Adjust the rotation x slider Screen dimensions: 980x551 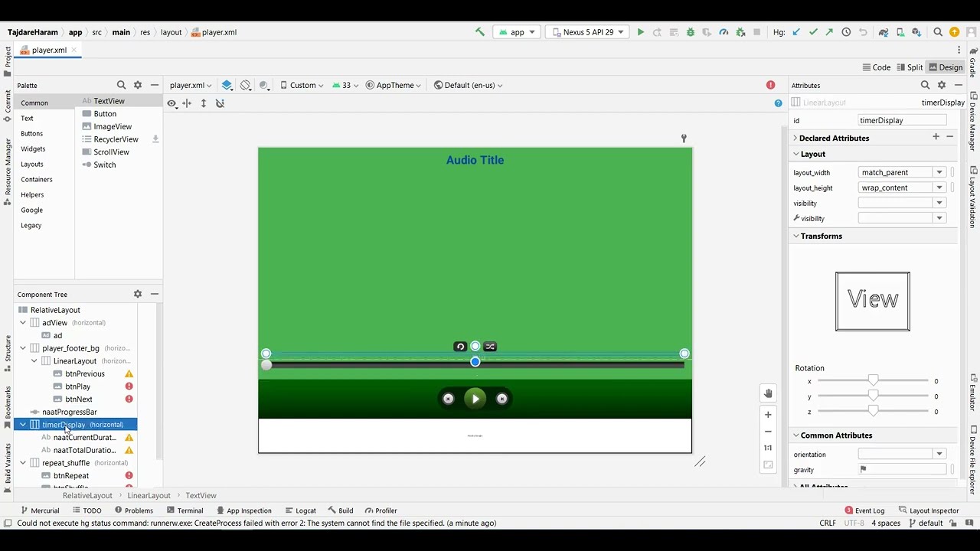point(873,380)
